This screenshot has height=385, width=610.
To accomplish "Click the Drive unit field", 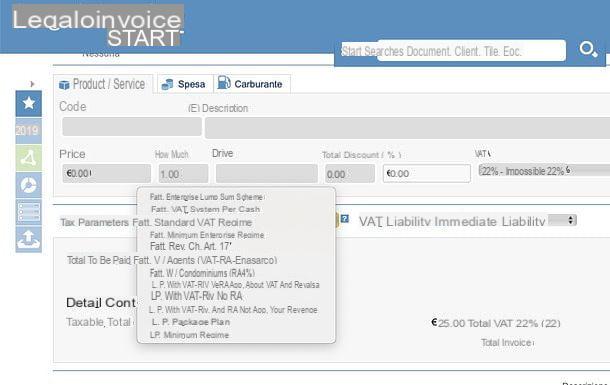I will pyautogui.click(x=266, y=173).
